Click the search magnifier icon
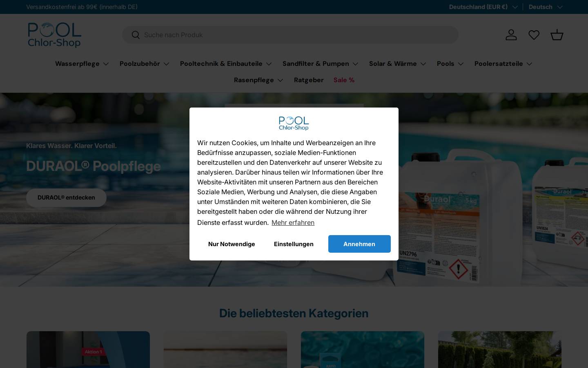This screenshot has width=588, height=368. (136, 35)
